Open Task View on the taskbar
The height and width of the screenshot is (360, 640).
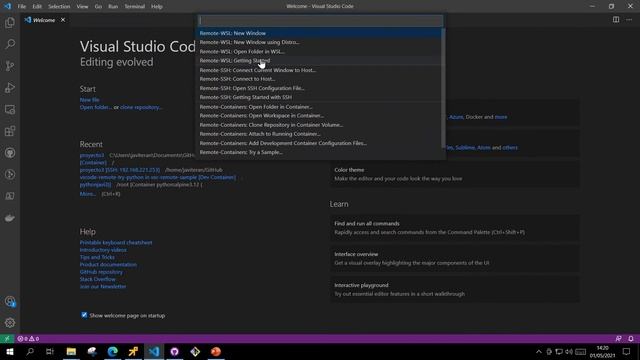coord(50,351)
